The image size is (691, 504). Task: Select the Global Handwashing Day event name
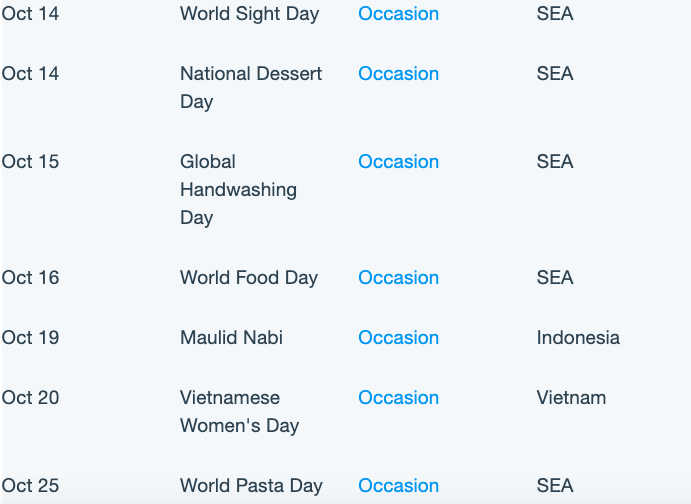coord(238,189)
